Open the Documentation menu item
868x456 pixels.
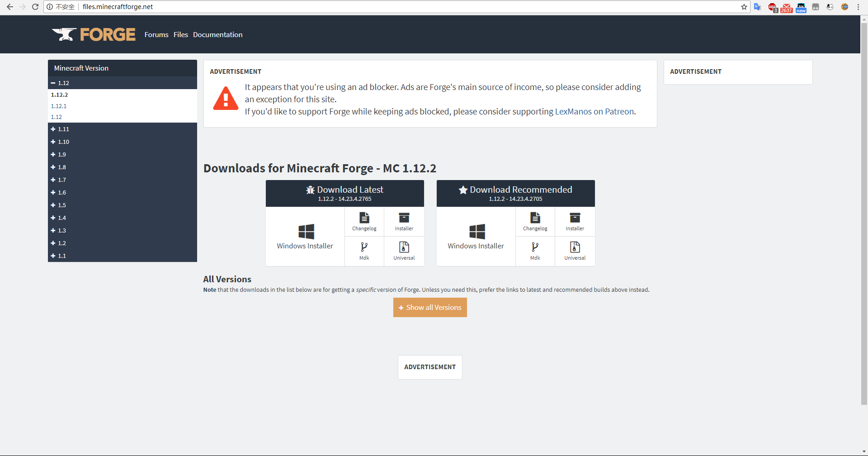pos(218,35)
